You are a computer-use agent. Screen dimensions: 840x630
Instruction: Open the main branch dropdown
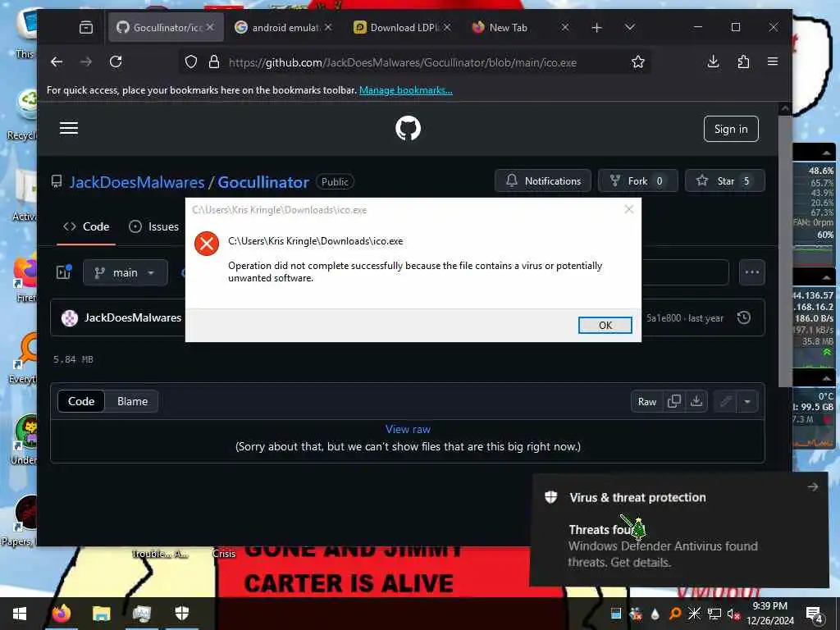pos(126,272)
